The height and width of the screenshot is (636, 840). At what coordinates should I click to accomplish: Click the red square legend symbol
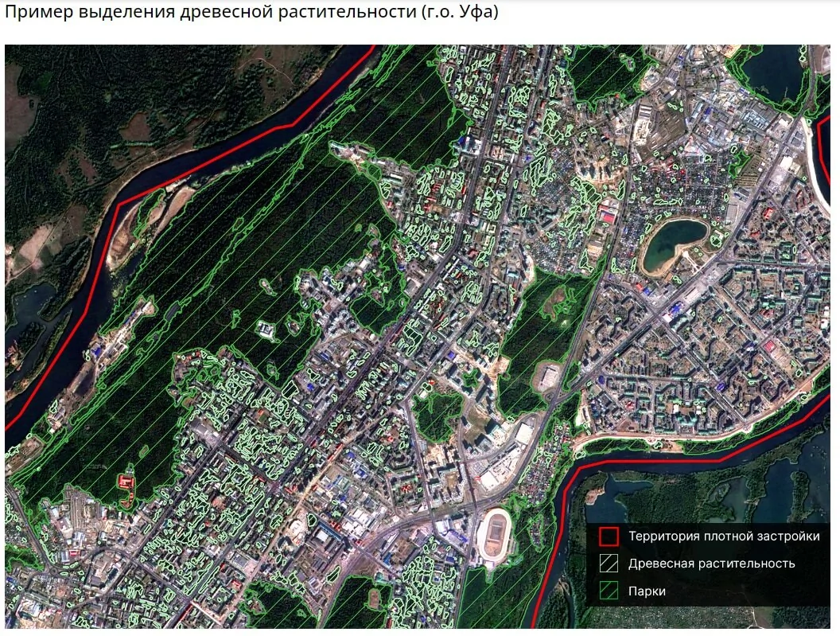[609, 537]
